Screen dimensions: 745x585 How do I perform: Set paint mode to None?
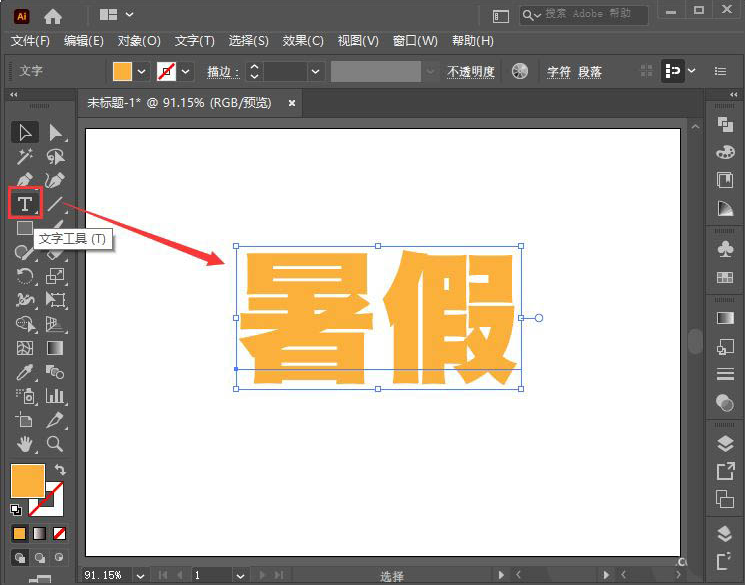(59, 533)
